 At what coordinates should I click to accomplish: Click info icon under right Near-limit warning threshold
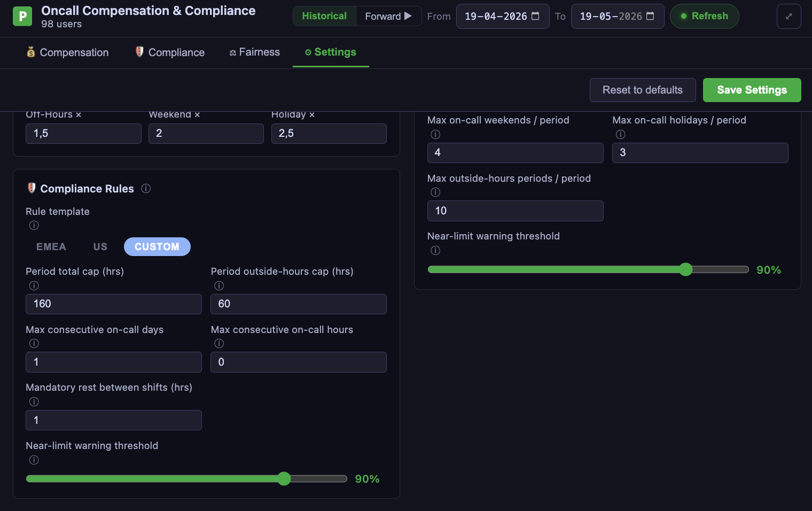[x=436, y=250]
